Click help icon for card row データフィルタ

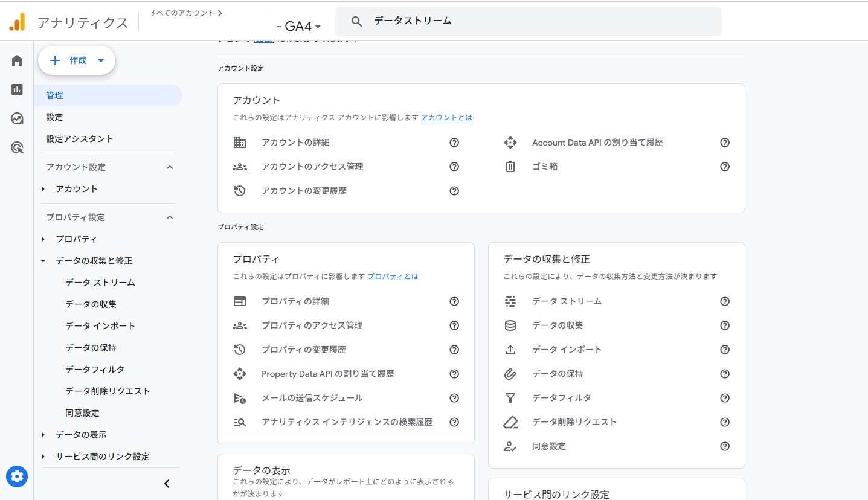click(725, 398)
